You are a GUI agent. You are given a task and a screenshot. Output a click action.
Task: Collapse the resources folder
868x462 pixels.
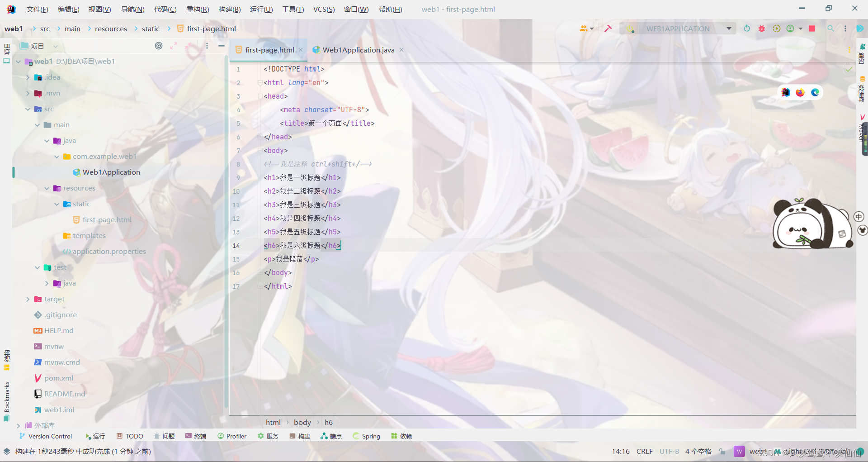pyautogui.click(x=47, y=188)
